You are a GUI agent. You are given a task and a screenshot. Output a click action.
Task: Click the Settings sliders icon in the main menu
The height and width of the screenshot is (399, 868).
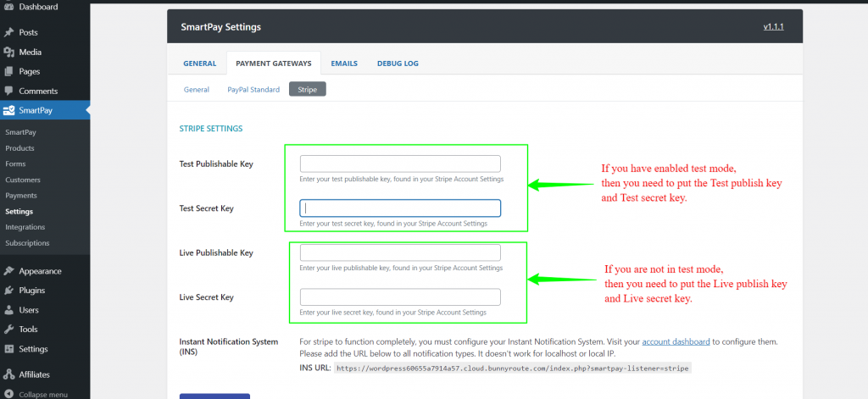click(8, 349)
